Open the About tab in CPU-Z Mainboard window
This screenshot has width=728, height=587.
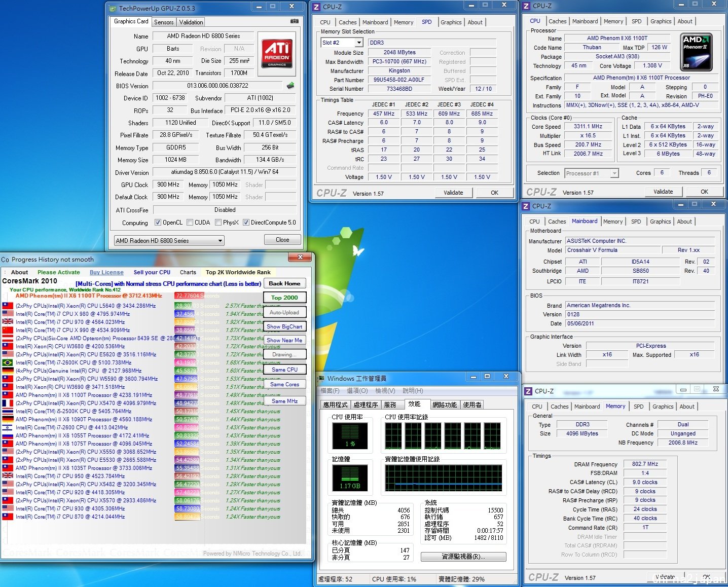tap(684, 222)
